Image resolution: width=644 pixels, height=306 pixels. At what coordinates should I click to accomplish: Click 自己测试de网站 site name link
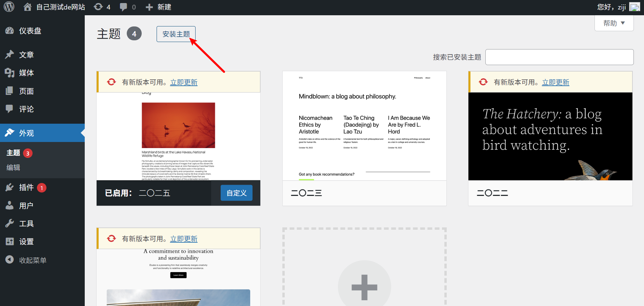tap(61, 7)
